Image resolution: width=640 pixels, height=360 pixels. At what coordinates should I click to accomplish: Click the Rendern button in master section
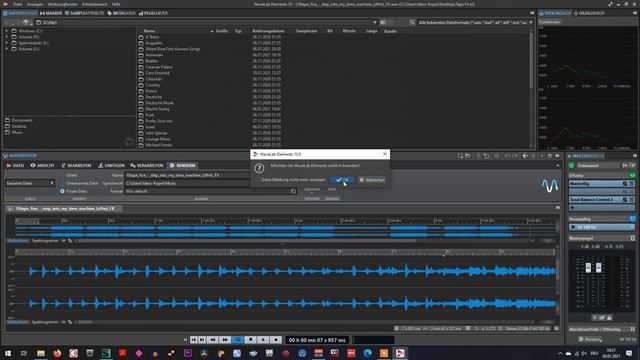[x=591, y=339]
